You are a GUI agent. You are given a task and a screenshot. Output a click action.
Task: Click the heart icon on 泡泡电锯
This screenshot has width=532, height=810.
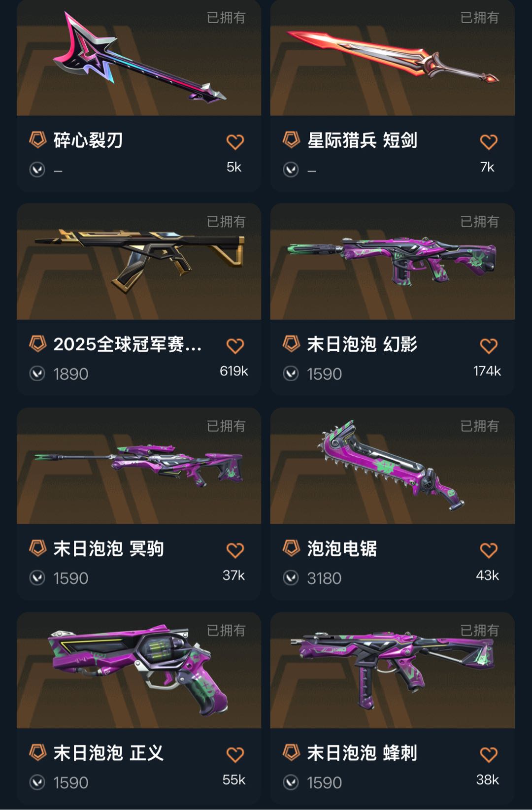pos(489,550)
